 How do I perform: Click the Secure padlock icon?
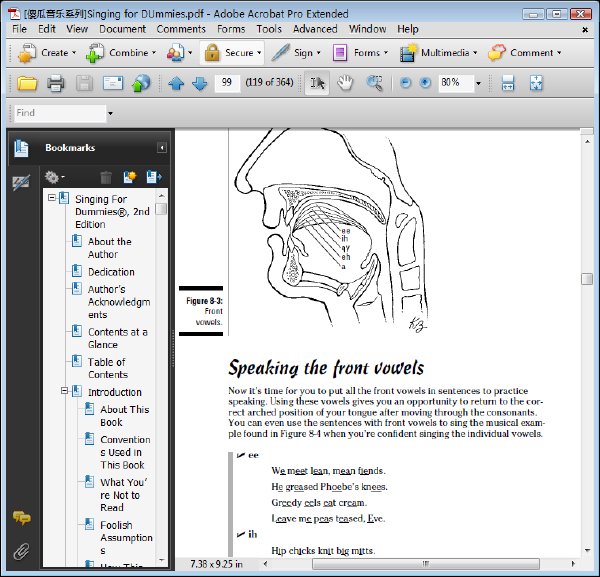[212, 53]
